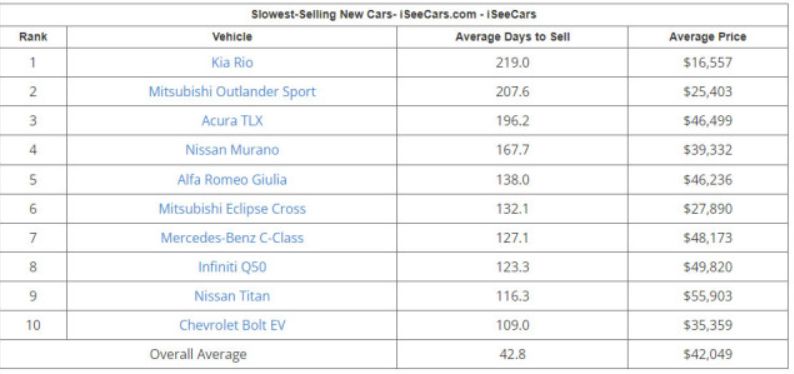The image size is (794, 374).
Task: Open the Chevrolet Bolt EV link
Action: 232,325
